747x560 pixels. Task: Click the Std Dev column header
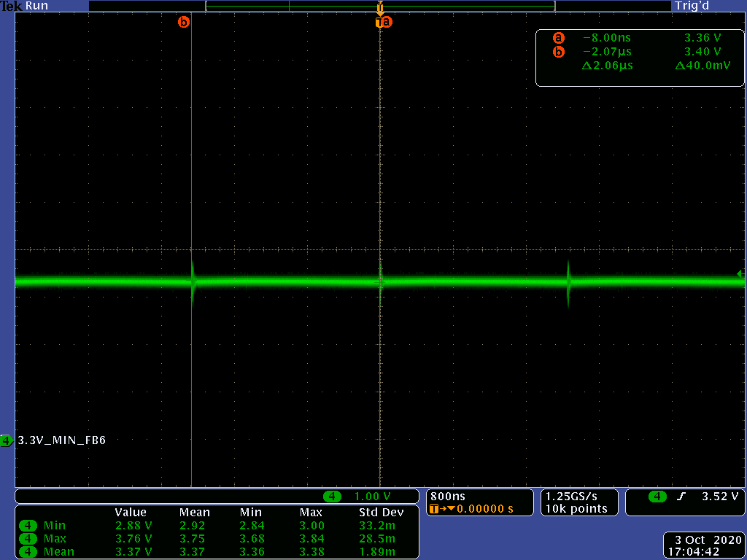point(381,513)
